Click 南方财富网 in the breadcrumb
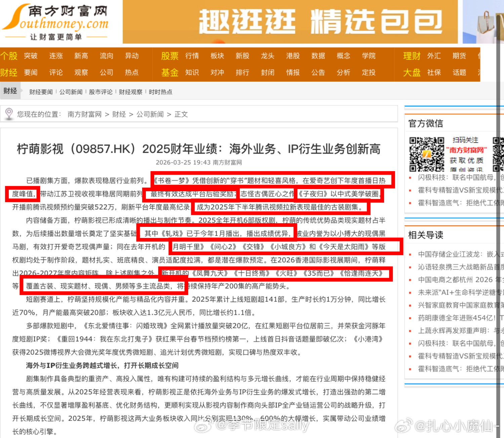504x438 pixels. pos(84,114)
